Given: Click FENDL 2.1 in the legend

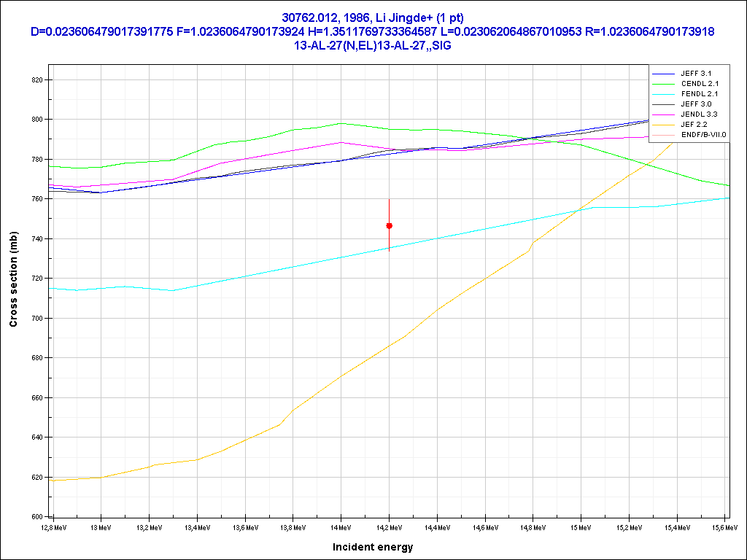Looking at the screenshot, I should coord(699,94).
